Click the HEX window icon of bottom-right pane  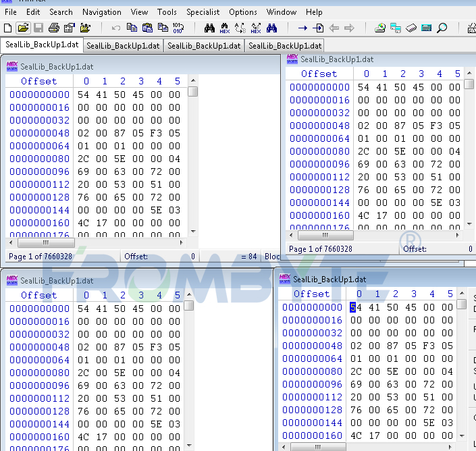click(285, 279)
